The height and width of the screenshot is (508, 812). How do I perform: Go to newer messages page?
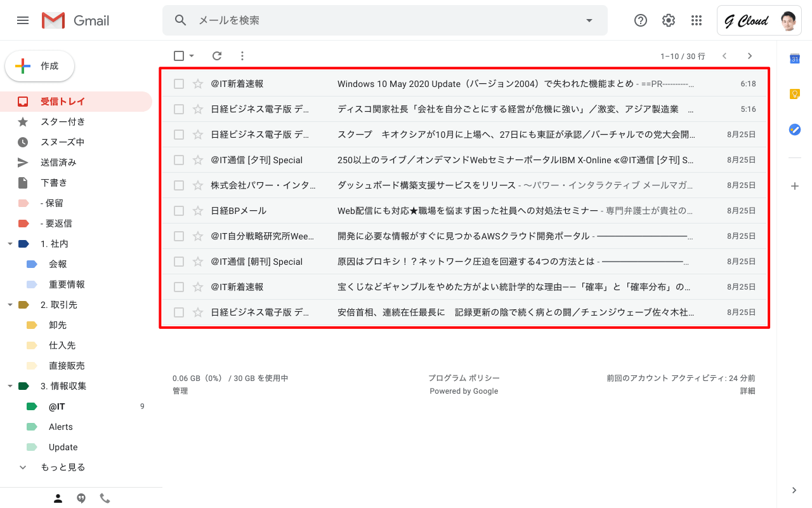coord(724,56)
